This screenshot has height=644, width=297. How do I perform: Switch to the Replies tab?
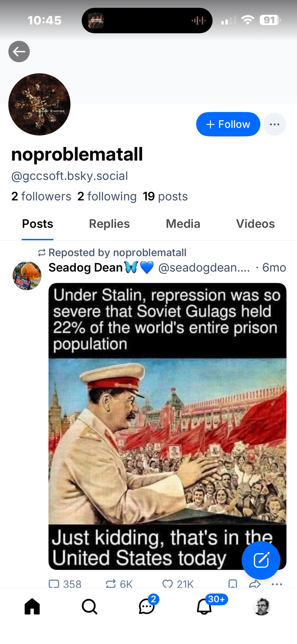tap(109, 224)
